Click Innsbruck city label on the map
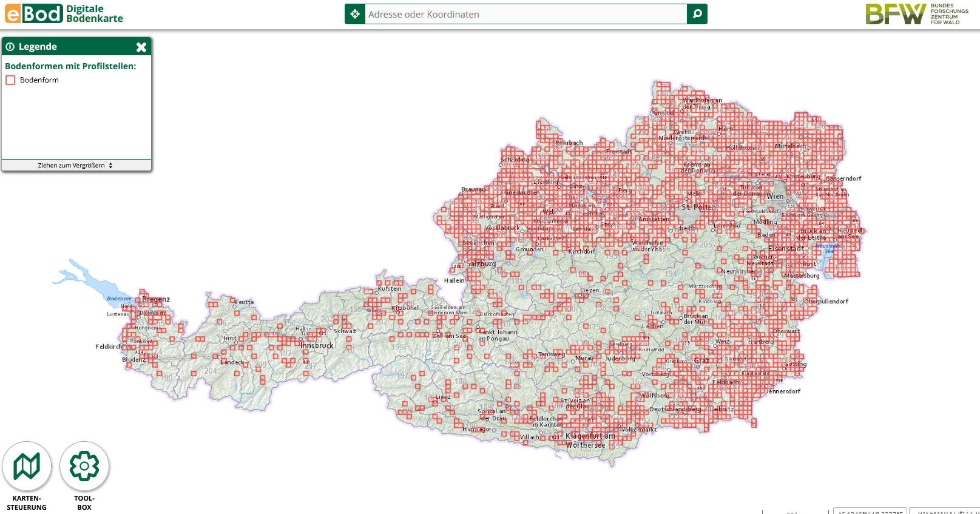 click(317, 346)
